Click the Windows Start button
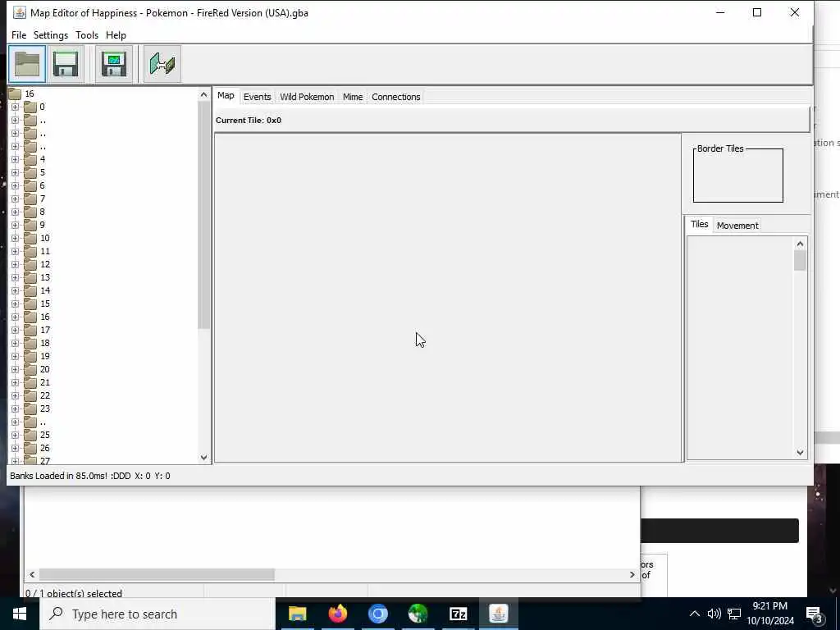 point(20,614)
